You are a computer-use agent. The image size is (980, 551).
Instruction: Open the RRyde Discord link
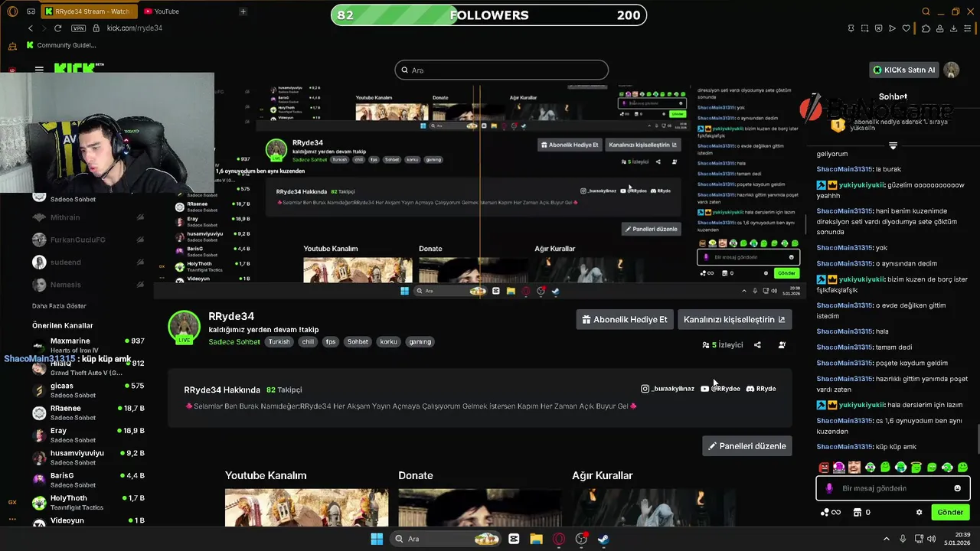coord(761,389)
